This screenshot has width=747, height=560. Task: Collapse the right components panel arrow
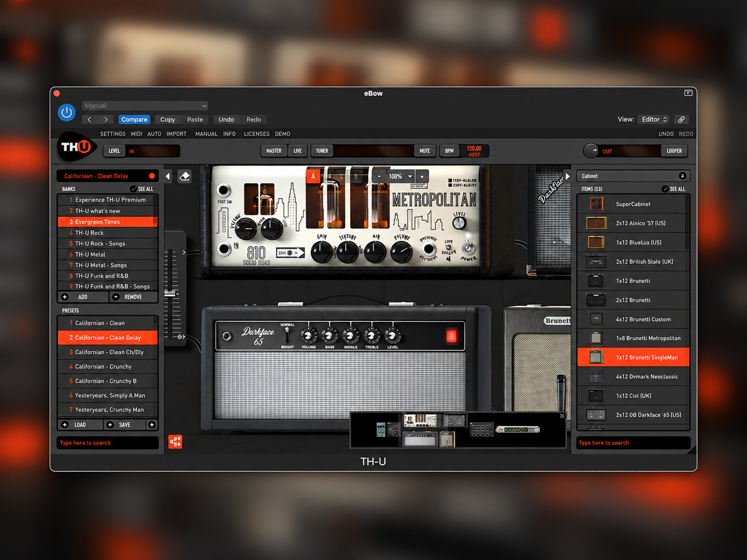567,176
